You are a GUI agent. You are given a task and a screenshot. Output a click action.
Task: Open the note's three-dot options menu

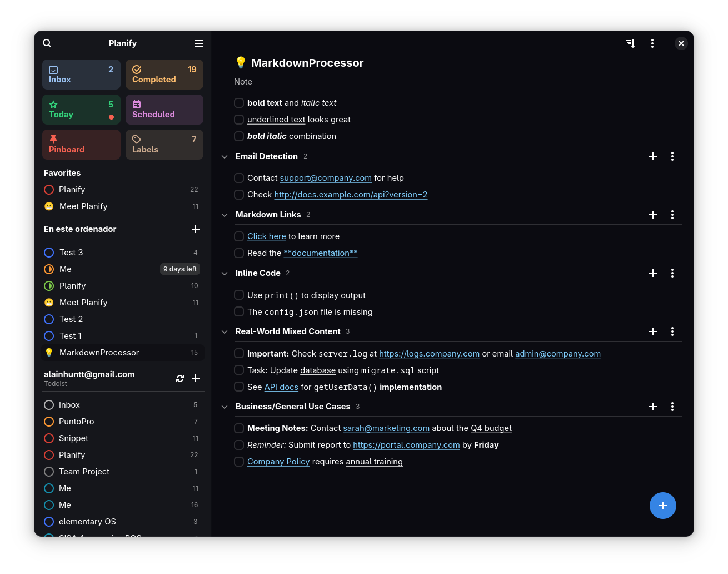click(652, 43)
